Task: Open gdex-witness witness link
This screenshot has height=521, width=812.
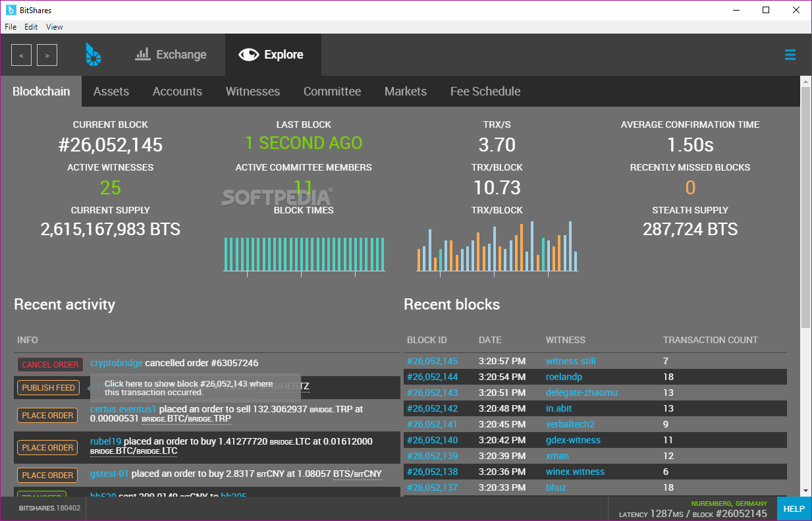Action: 573,440
